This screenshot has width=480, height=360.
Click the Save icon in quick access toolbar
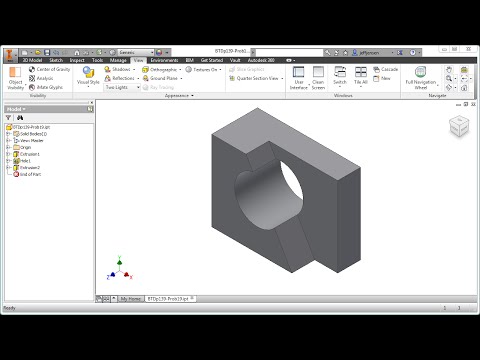pyautogui.click(x=47, y=53)
